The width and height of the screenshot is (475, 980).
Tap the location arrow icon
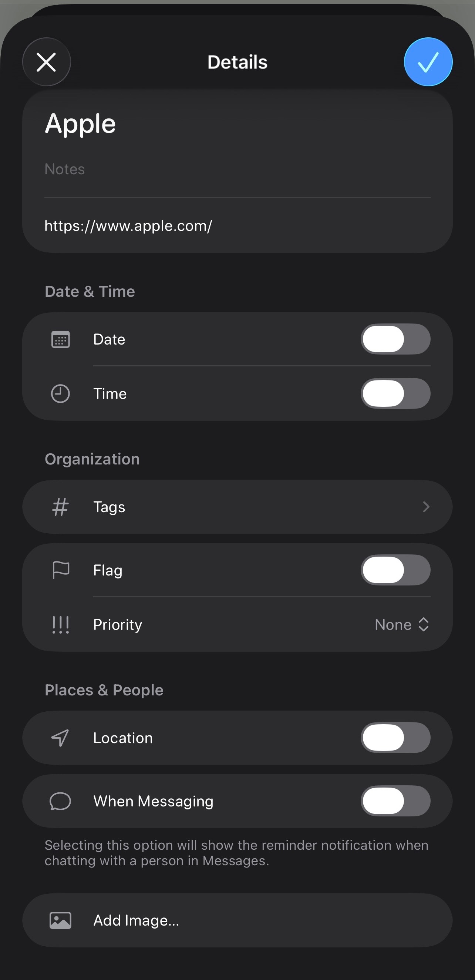pyautogui.click(x=60, y=738)
